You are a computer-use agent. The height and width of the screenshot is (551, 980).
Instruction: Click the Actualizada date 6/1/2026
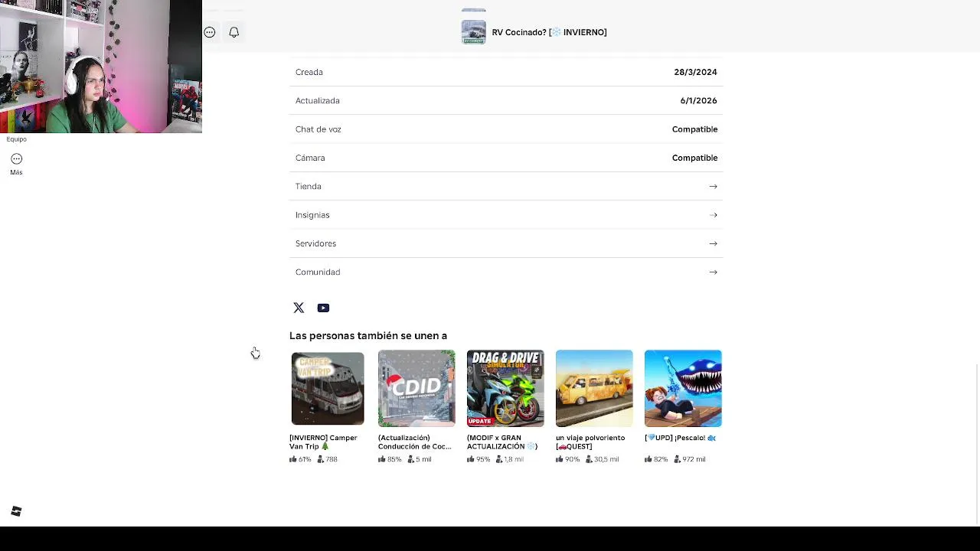[698, 100]
